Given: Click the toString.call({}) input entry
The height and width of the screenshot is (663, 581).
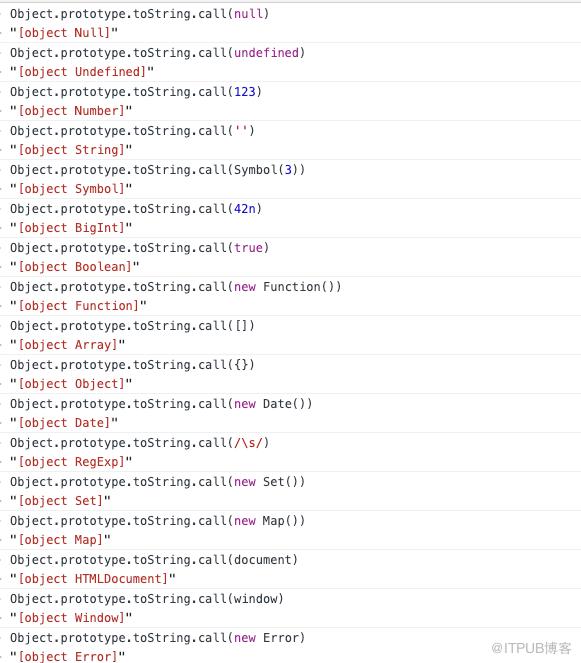Looking at the screenshot, I should coord(132,365).
